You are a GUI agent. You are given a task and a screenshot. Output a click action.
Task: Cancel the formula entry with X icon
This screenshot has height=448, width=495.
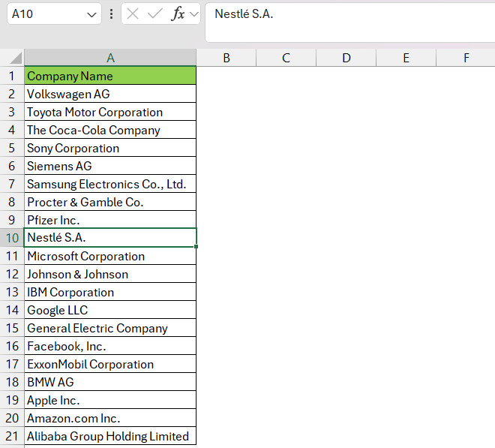coord(133,14)
